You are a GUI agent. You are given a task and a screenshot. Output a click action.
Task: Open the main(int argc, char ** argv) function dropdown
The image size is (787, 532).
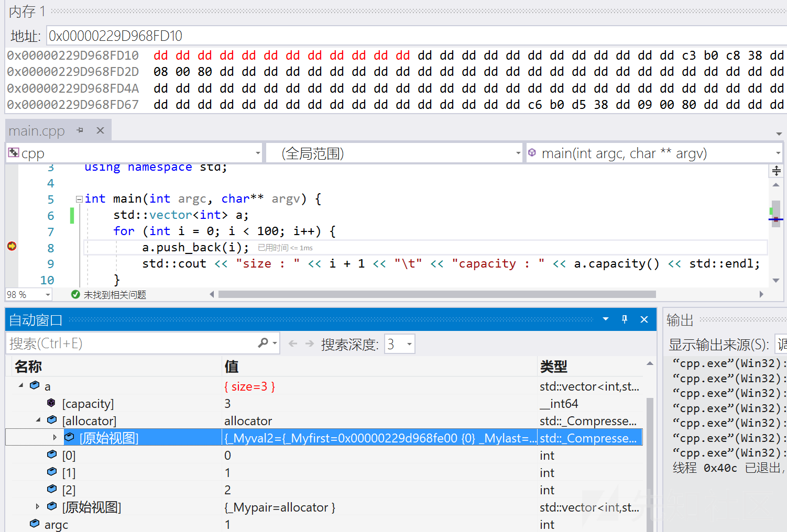click(x=778, y=153)
